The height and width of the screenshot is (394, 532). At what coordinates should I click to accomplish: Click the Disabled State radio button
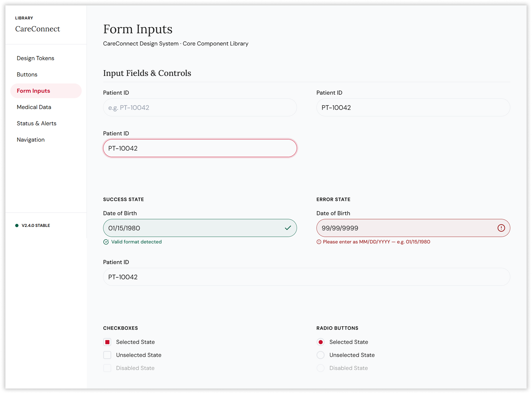point(321,368)
